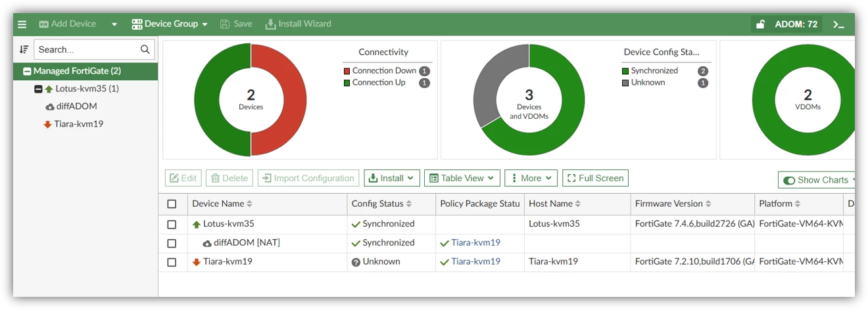Open the ADOM: 72 selector
The image size is (868, 310).
796,24
